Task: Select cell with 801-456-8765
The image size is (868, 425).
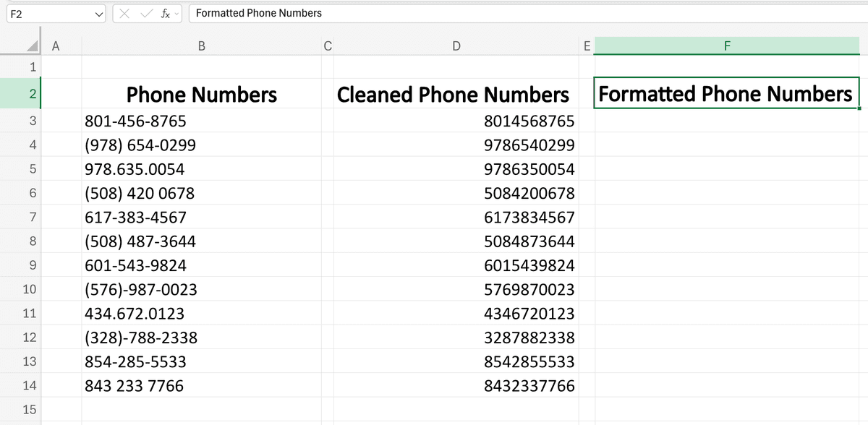Action: (x=201, y=121)
